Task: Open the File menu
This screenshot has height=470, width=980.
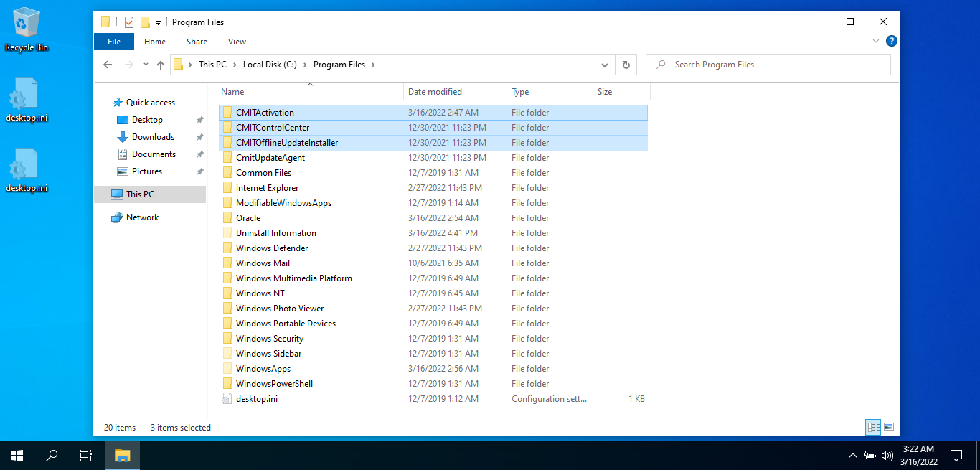Action: 114,42
